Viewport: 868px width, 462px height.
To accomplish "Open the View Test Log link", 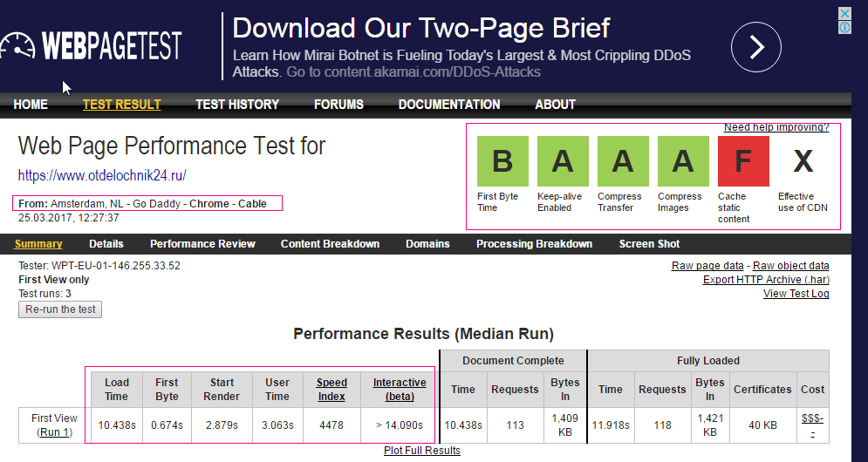I will coord(796,294).
